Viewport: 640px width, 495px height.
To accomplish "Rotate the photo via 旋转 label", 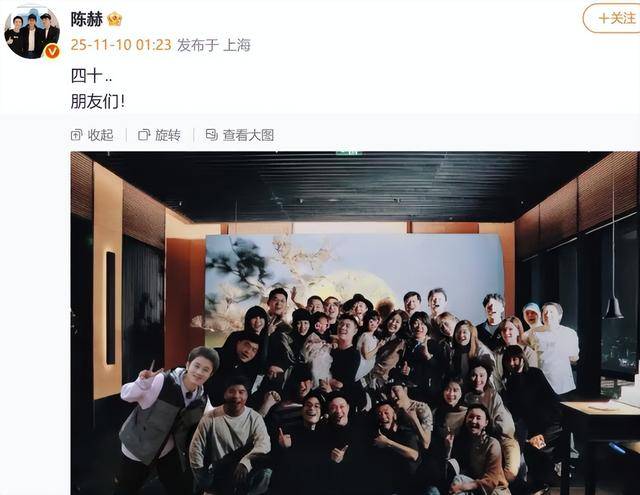I will tap(168, 135).
